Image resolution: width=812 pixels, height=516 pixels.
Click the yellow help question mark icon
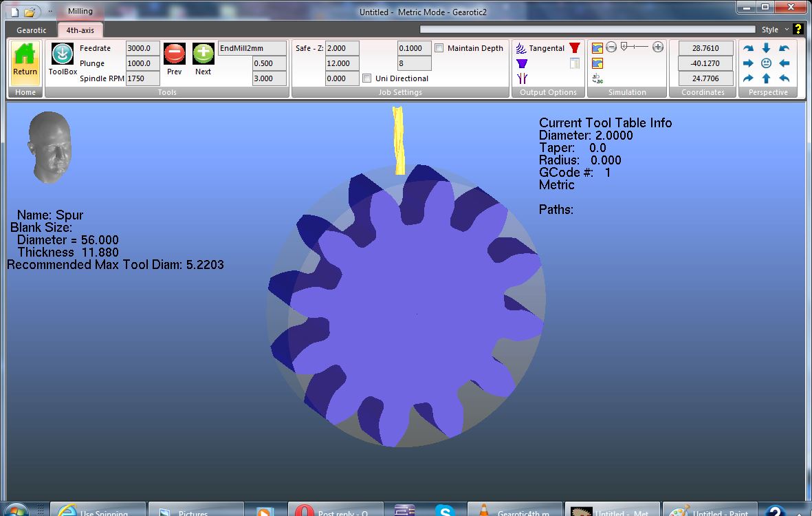[798, 30]
